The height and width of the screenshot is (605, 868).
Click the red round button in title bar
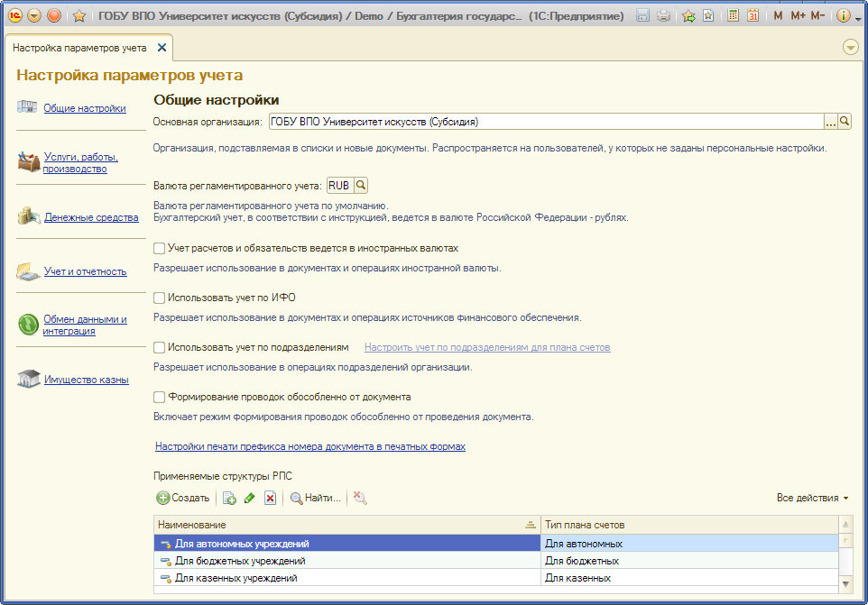click(54, 15)
